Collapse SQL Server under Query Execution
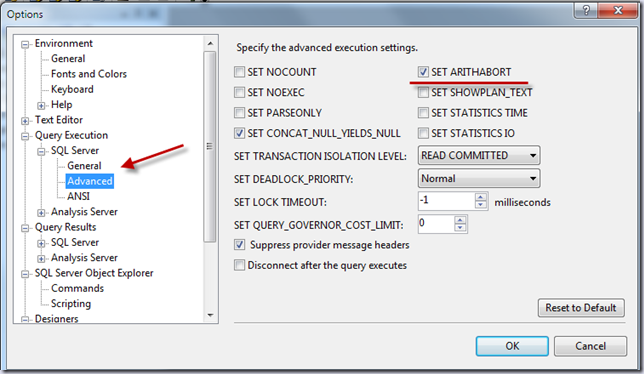644x374 pixels. tap(41, 151)
